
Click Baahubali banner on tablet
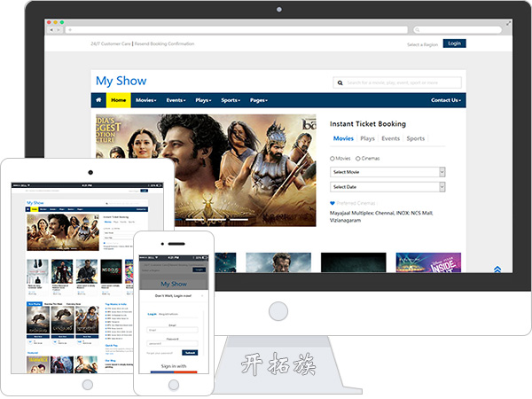(63, 232)
